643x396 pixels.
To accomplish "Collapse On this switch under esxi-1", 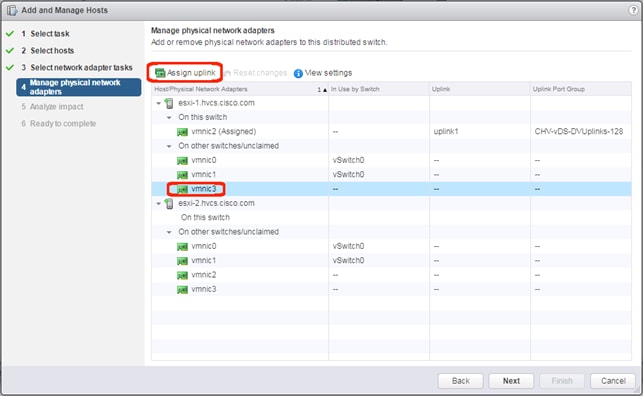I will [x=169, y=118].
